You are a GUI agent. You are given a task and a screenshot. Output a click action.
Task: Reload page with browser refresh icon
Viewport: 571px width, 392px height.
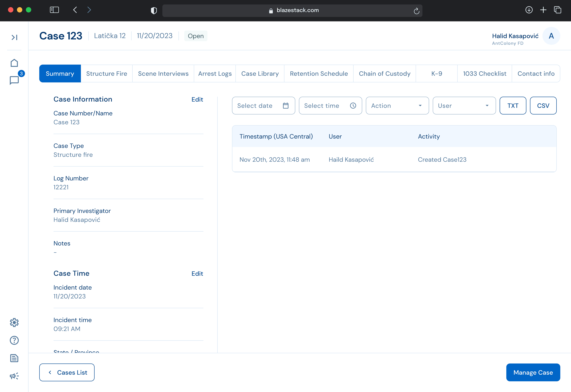pyautogui.click(x=416, y=11)
